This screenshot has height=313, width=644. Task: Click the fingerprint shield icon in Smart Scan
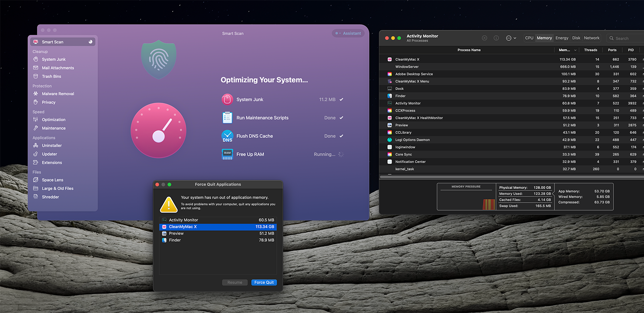click(158, 60)
